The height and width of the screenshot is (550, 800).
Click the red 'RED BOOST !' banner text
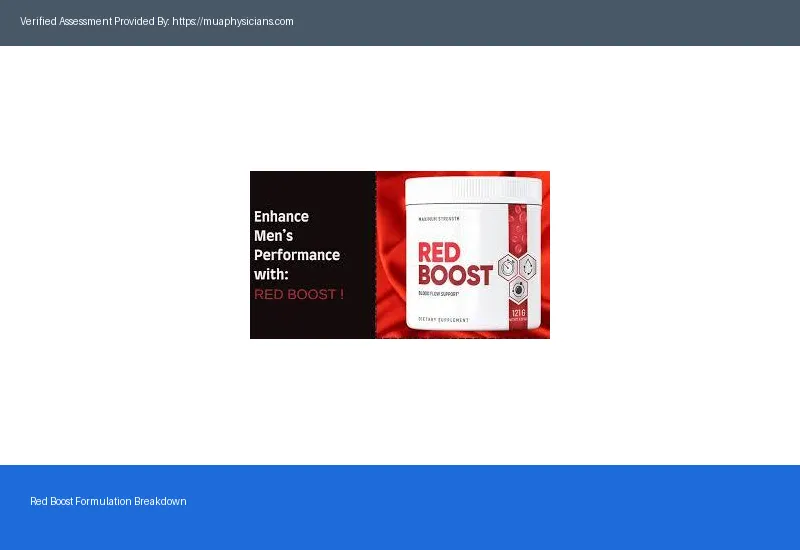pos(299,294)
